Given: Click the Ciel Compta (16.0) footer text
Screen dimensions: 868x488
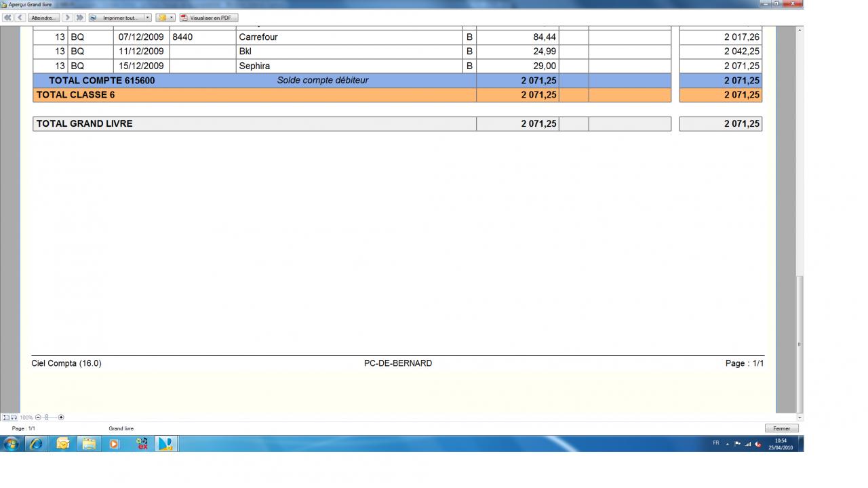Looking at the screenshot, I should coord(66,363).
